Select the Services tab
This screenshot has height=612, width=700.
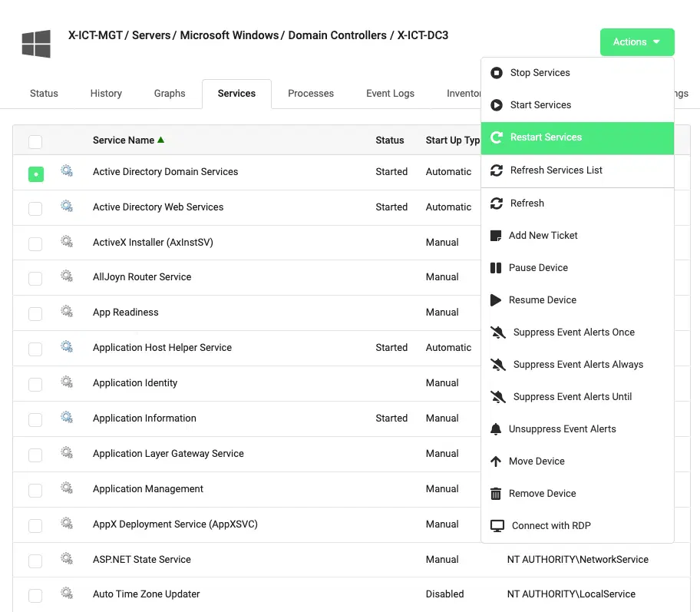coord(236,94)
